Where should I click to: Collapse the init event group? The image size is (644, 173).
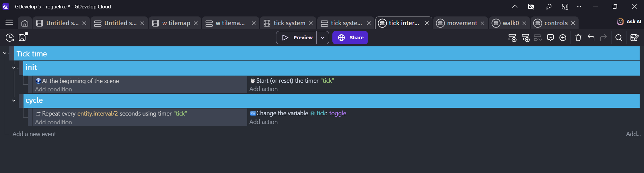pyautogui.click(x=14, y=68)
